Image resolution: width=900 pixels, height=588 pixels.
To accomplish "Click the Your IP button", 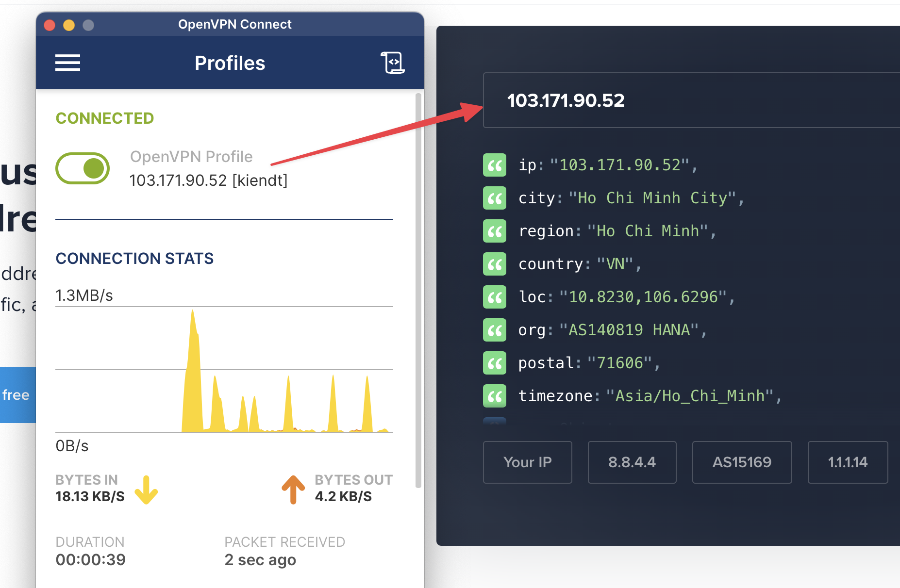I will 528,462.
